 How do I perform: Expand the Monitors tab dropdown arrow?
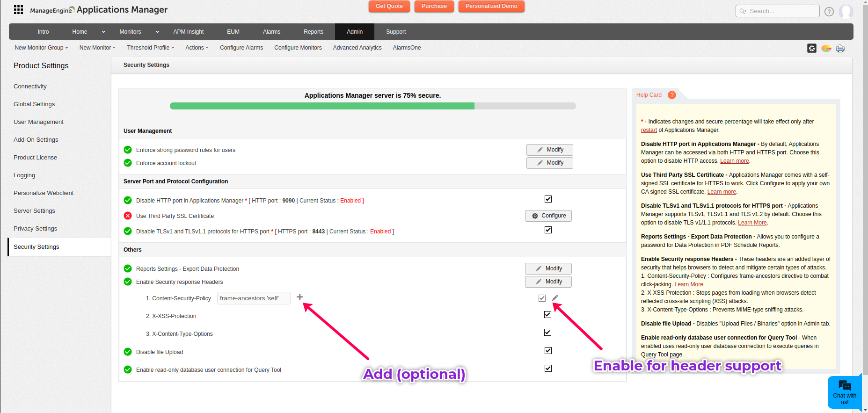point(157,32)
